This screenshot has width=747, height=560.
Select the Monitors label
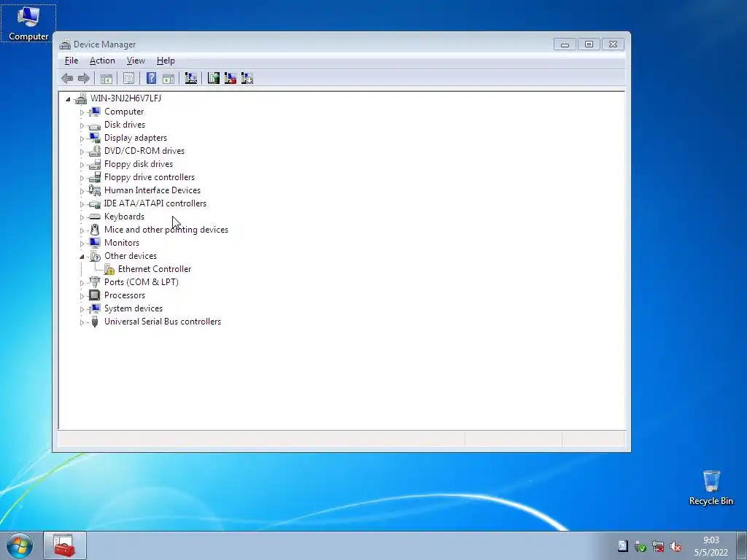(x=122, y=243)
